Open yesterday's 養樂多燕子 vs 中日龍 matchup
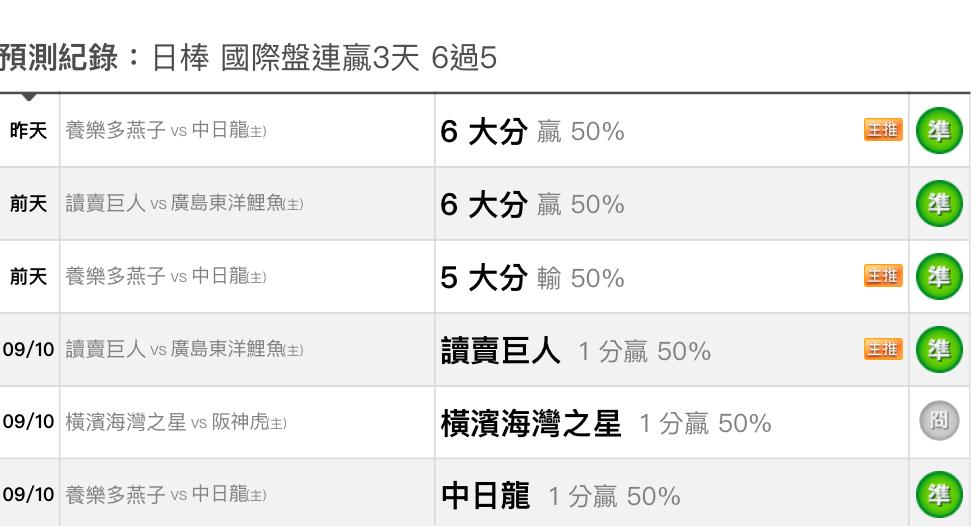977x526 pixels. [166, 130]
